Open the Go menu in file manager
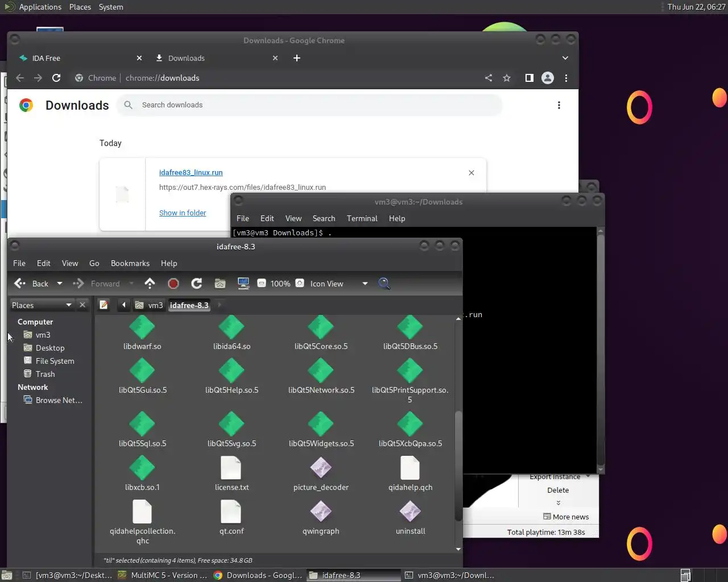728x582 pixels. [x=94, y=263]
